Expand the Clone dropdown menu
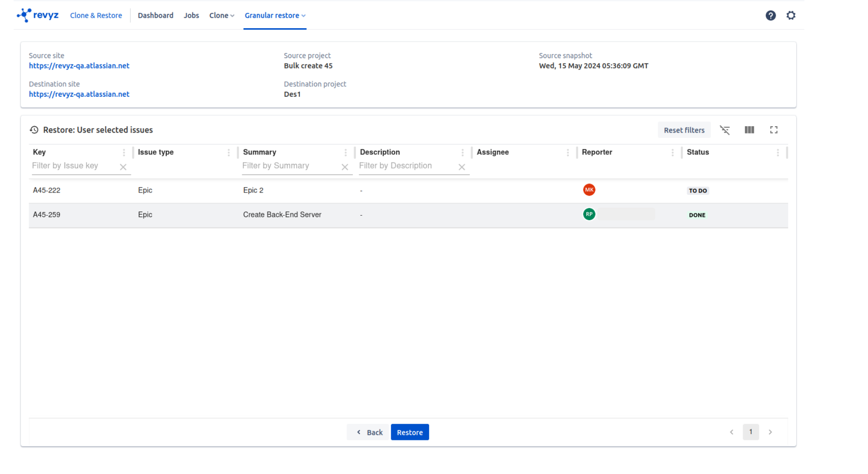Viewport: 868px width, 474px height. [222, 15]
